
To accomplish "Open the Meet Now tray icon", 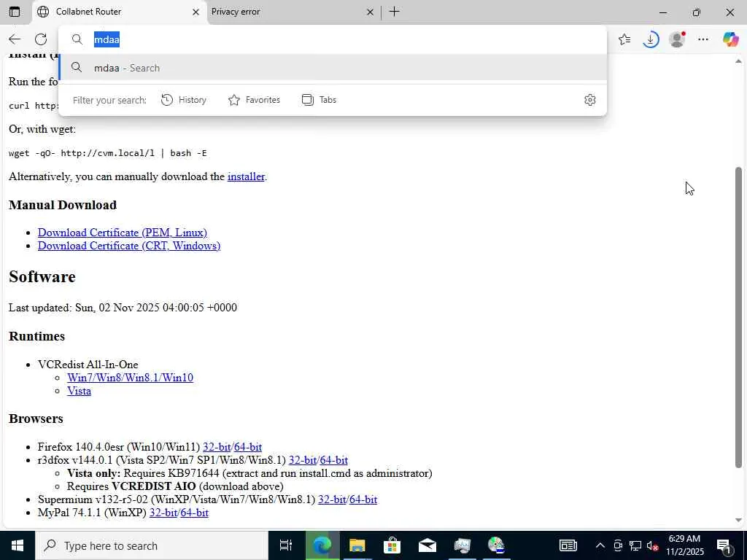I will pos(618,545).
